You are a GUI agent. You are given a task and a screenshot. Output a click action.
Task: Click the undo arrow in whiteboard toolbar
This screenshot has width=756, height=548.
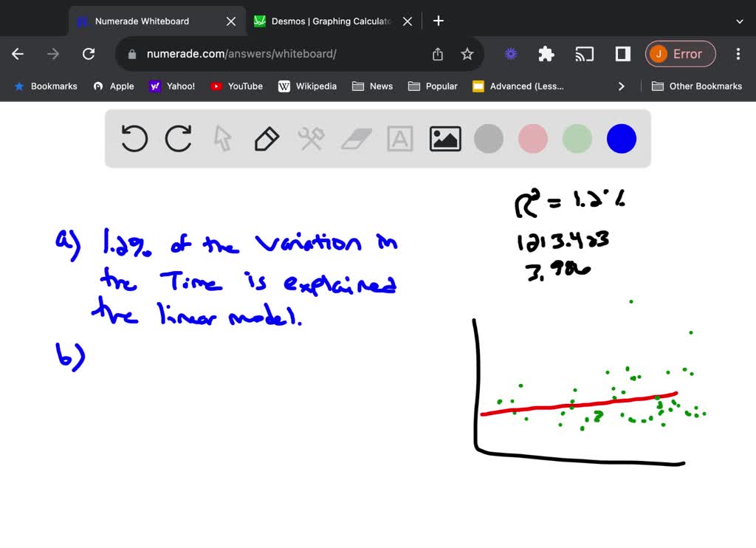click(134, 139)
